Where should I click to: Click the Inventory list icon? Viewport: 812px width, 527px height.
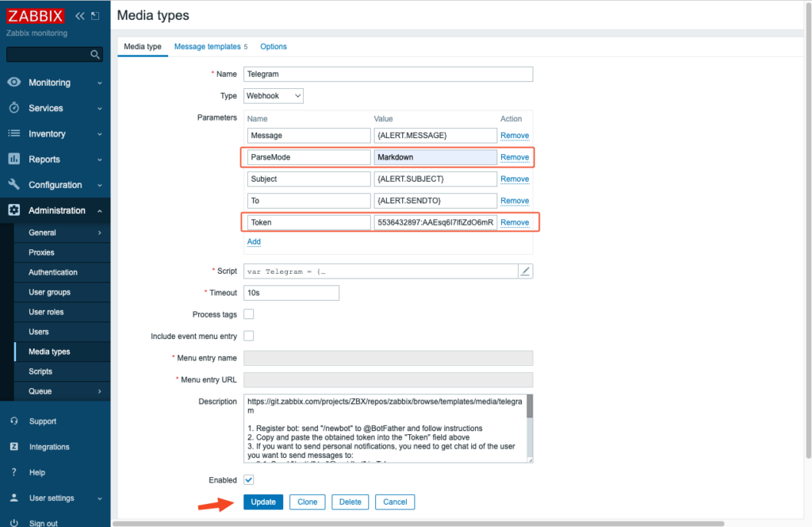pyautogui.click(x=14, y=133)
